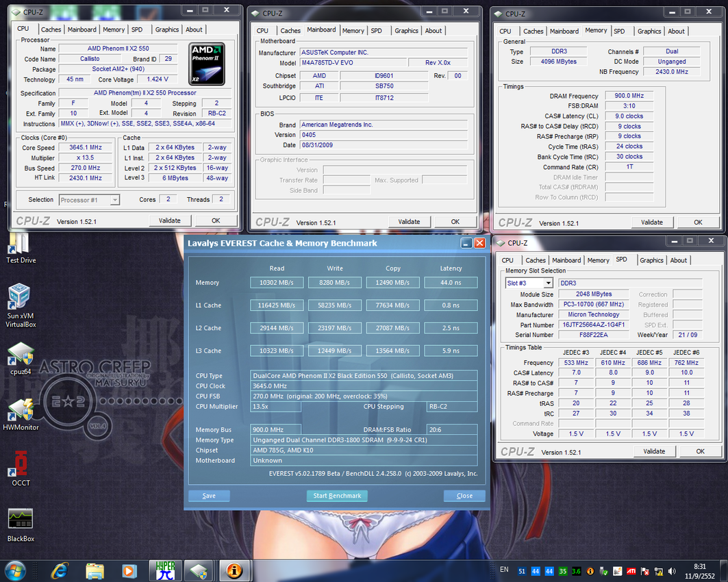The image size is (728, 582).
Task: Open Caches tab in the CPU-Z processor window
Action: (51, 29)
